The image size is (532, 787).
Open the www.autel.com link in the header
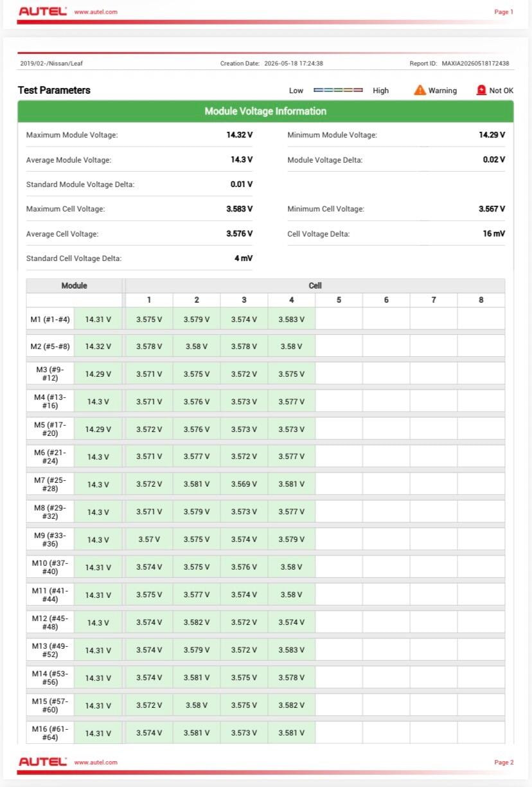pos(96,12)
